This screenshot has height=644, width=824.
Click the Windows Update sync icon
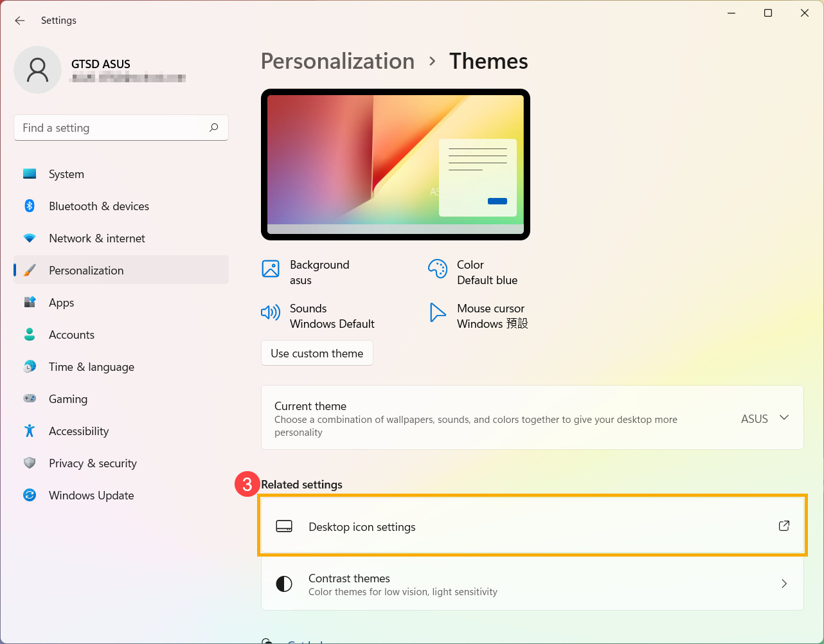pyautogui.click(x=30, y=495)
